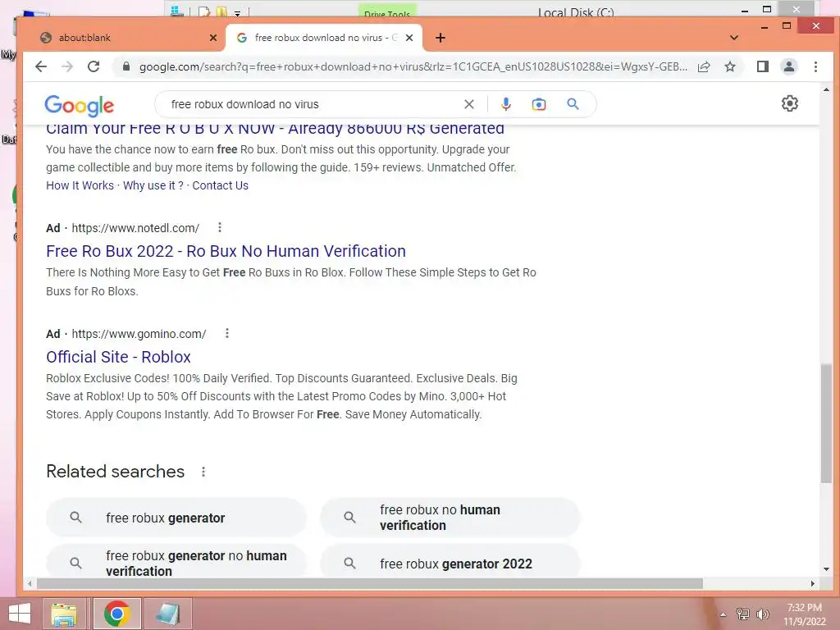
Task: Close the free robux search tab
Action: (409, 38)
